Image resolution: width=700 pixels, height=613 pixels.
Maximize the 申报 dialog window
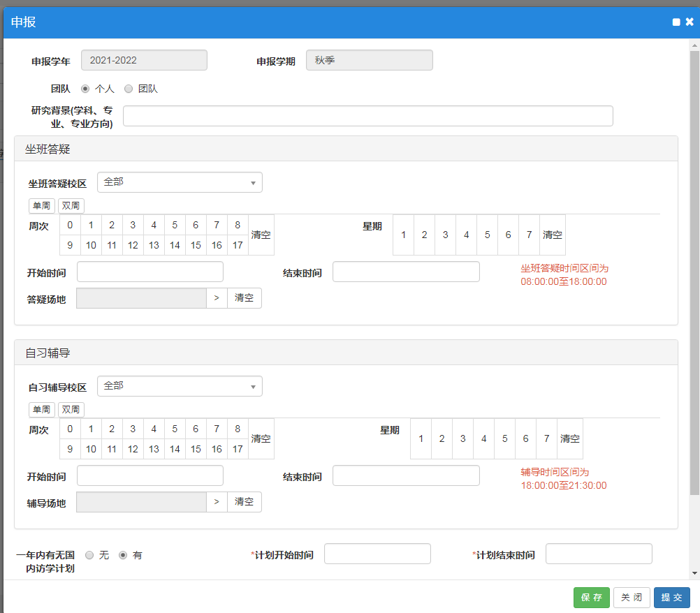click(x=676, y=22)
